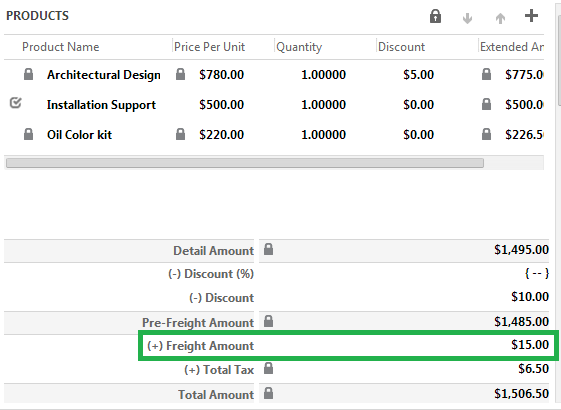Click the lock icon beside Oil Color kit
Image resolution: width=561 pixels, height=410 pixels.
28,134
